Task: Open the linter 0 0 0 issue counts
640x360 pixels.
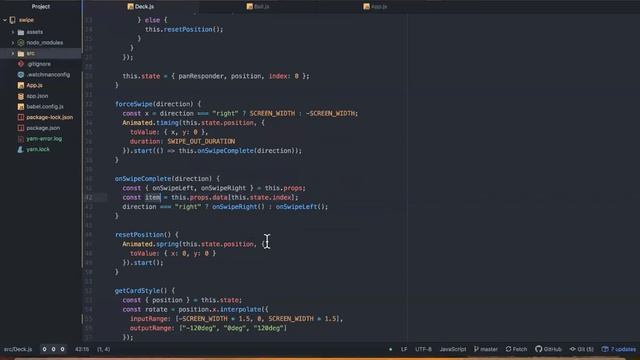Action: (53, 349)
